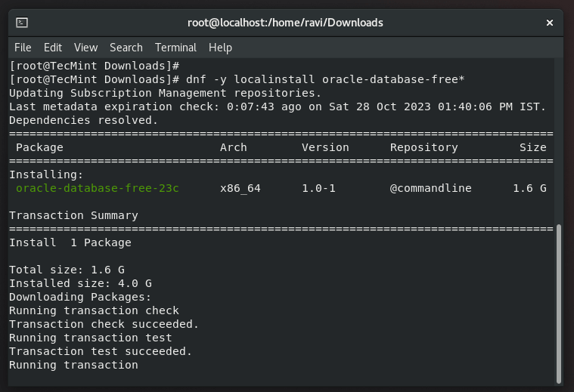Image resolution: width=574 pixels, height=392 pixels.
Task: Open the File menu
Action: tap(23, 48)
